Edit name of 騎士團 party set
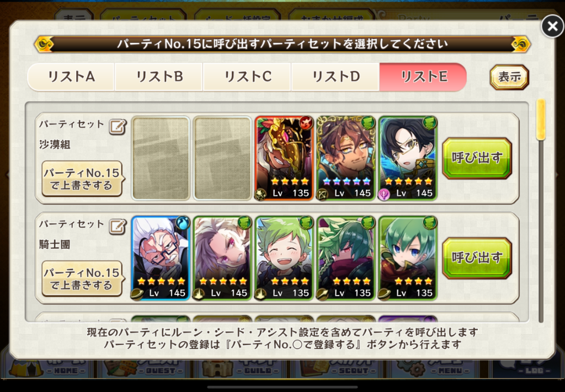 [118, 227]
